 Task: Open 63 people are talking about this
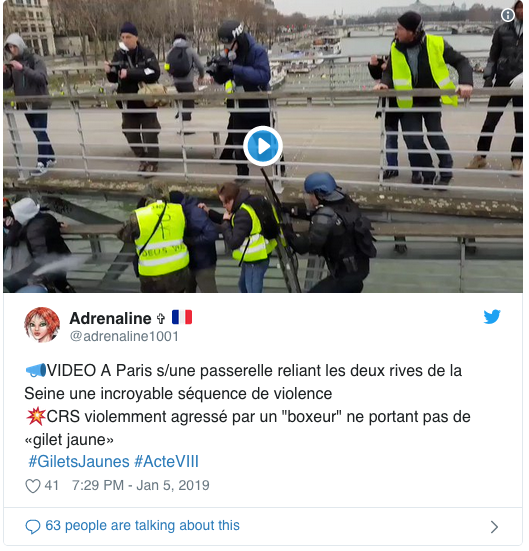[x=142, y=526]
